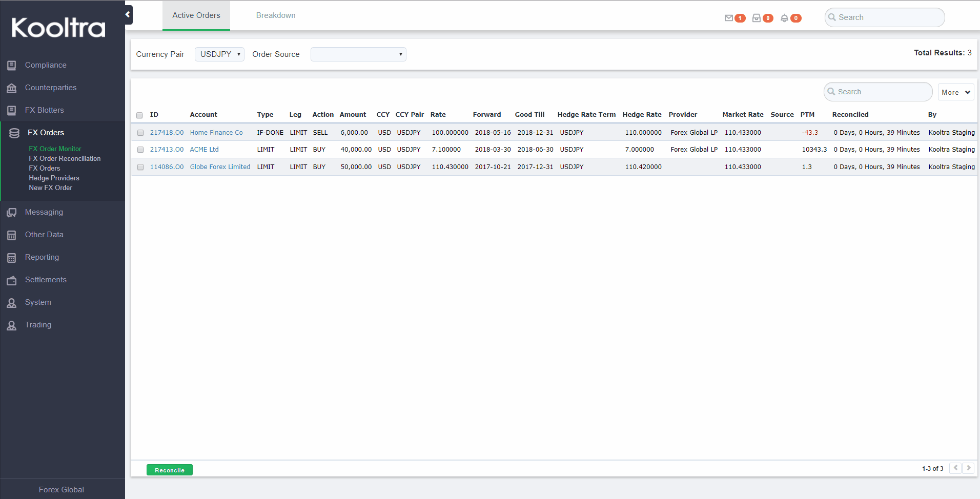Open the Settlements wallet icon
980x499 pixels.
tap(12, 280)
